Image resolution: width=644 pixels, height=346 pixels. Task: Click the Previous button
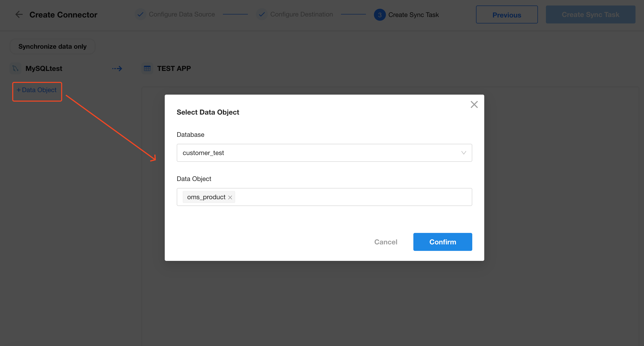coord(506,15)
